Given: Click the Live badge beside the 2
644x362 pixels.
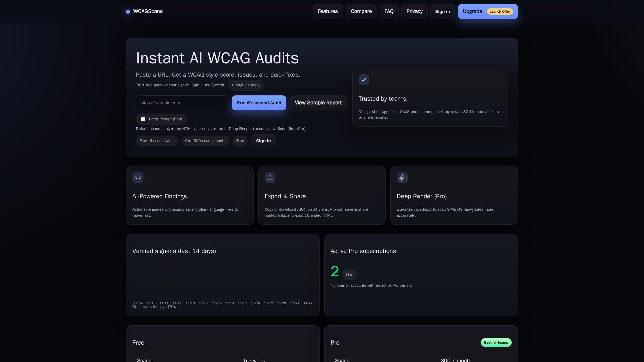Looking at the screenshot, I should point(350,275).
